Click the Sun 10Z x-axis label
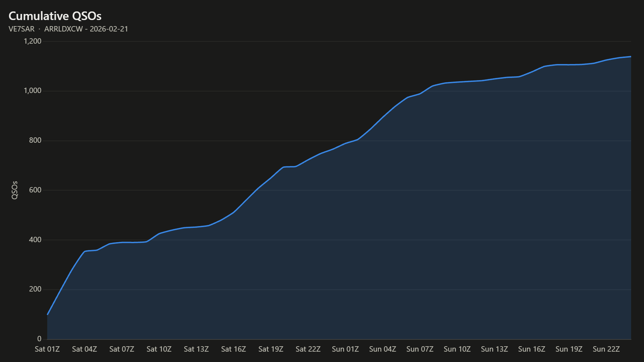The width and height of the screenshot is (644, 362). point(457,349)
